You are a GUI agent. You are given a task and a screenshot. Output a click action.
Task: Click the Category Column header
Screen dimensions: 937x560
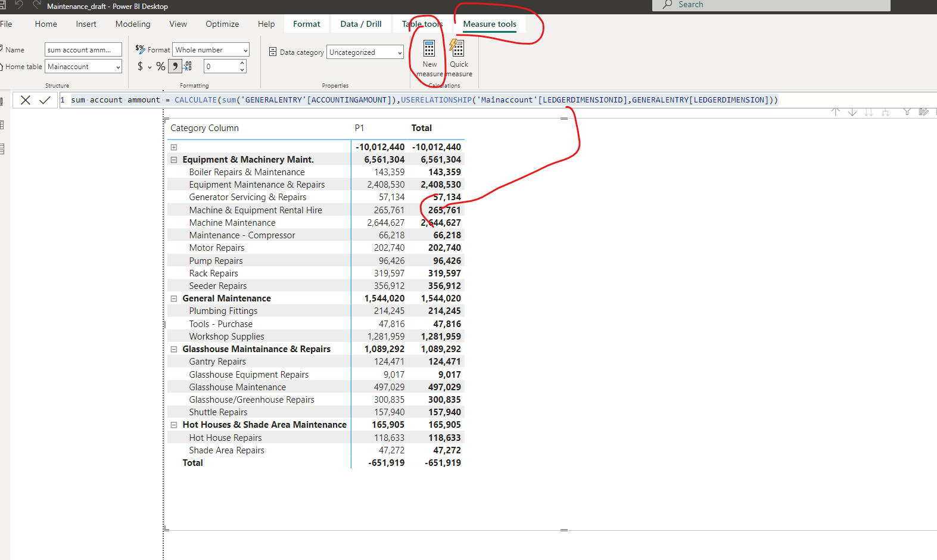pyautogui.click(x=204, y=128)
